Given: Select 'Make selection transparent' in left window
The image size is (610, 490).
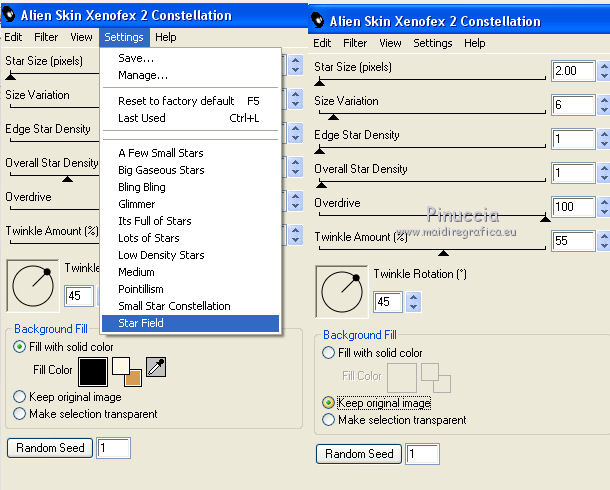Looking at the screenshot, I should pyautogui.click(x=85, y=414).
